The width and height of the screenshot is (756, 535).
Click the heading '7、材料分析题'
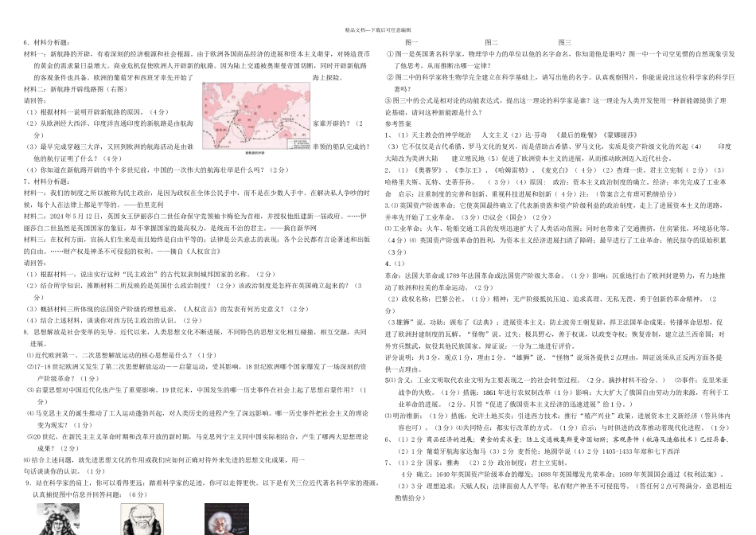pos(46,182)
